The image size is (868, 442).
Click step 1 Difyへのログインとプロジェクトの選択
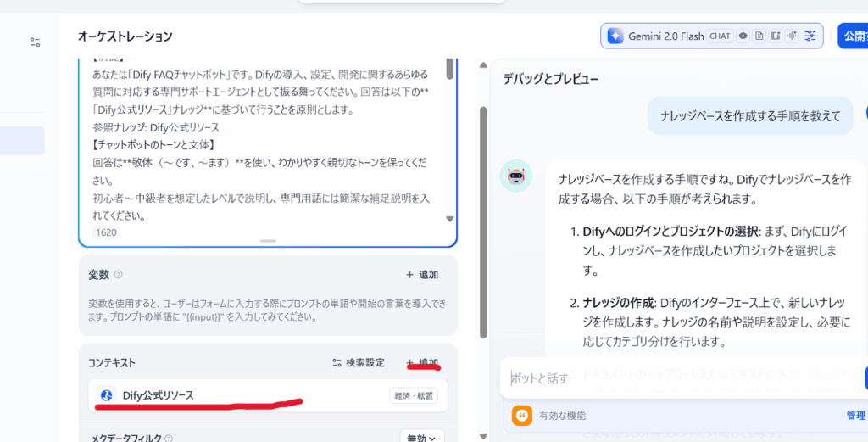(x=670, y=231)
